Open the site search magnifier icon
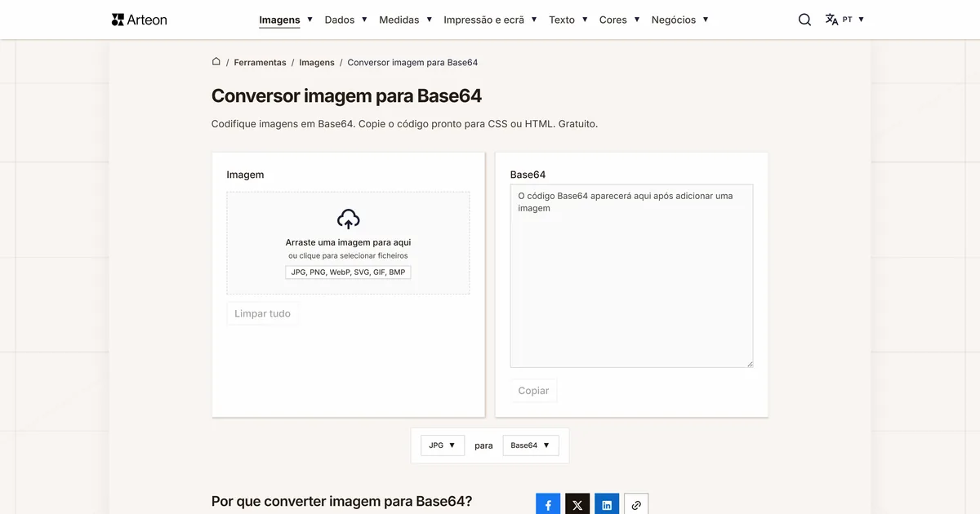Screen dimensions: 980x514 coord(804,20)
